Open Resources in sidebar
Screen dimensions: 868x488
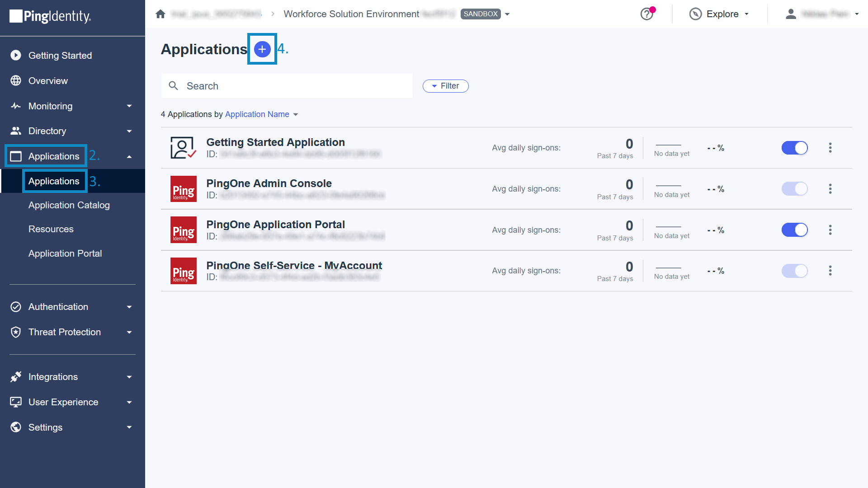pyautogui.click(x=51, y=229)
